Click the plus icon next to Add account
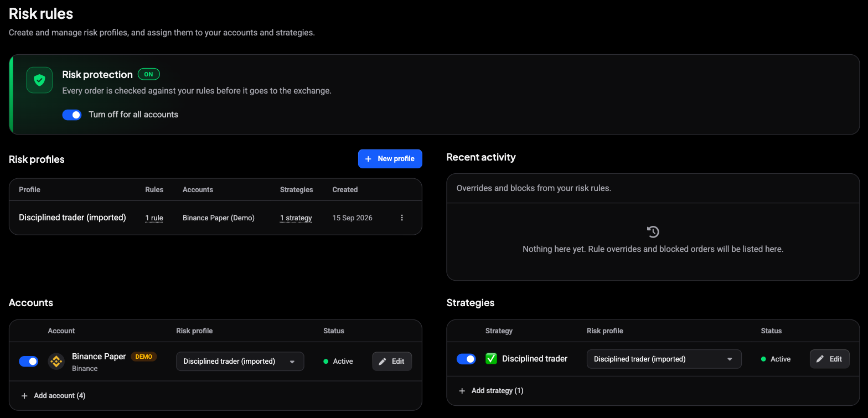The image size is (868, 418). (x=24, y=396)
